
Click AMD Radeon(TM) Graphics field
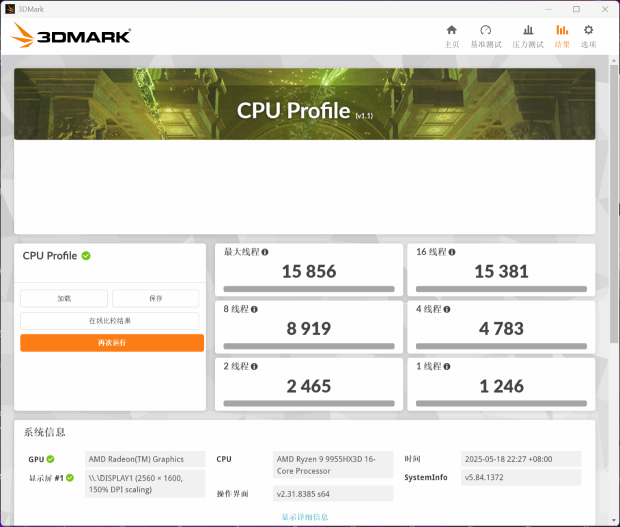(145, 459)
